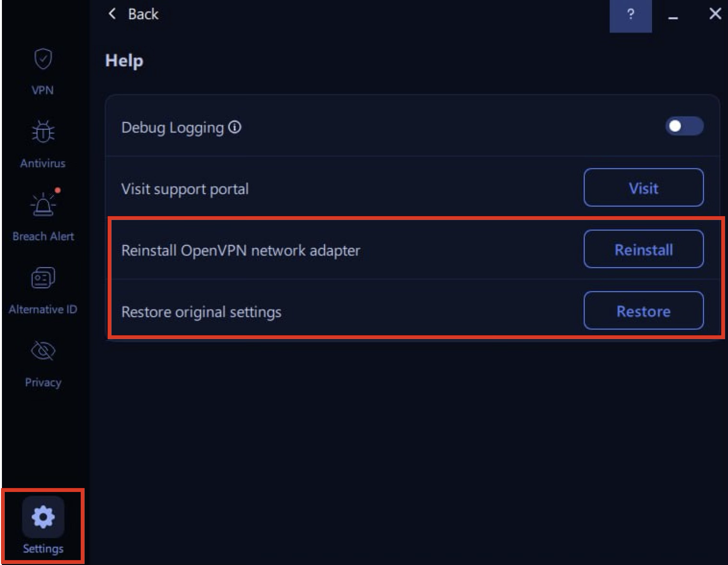Enable the Debug Logging switch
Image resolution: width=728 pixels, height=565 pixels.
point(685,126)
